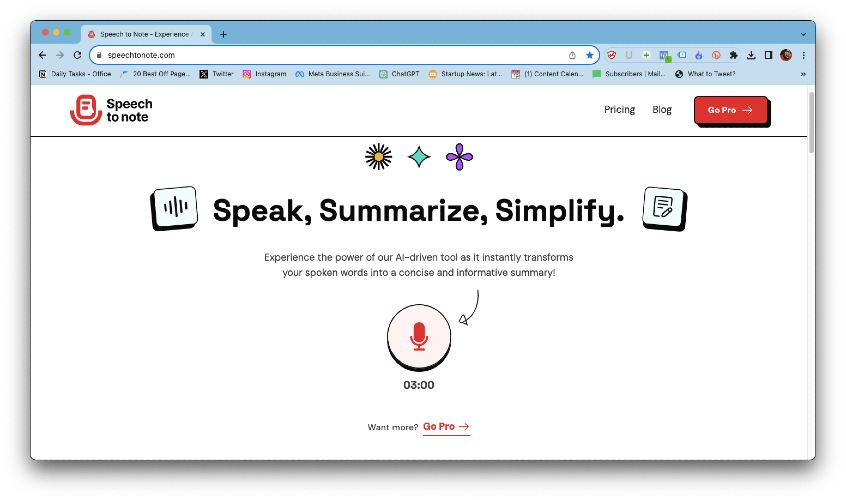Open the Blog page
846x500 pixels.
click(661, 109)
